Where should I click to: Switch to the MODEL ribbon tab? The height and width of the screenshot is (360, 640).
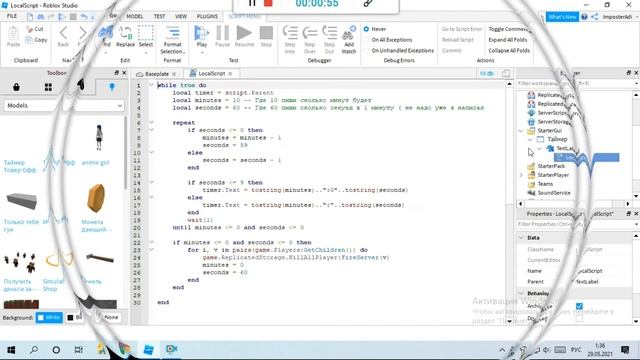pyautogui.click(x=135, y=16)
